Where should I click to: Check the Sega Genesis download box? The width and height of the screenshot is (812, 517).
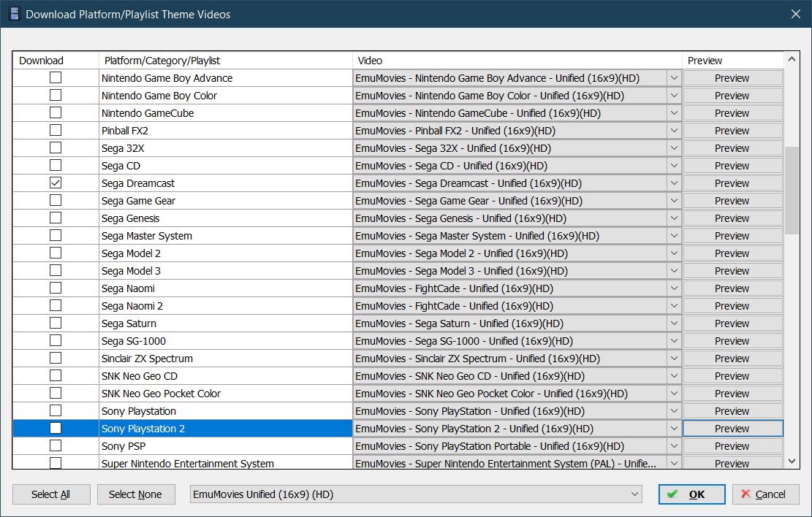pyautogui.click(x=56, y=218)
